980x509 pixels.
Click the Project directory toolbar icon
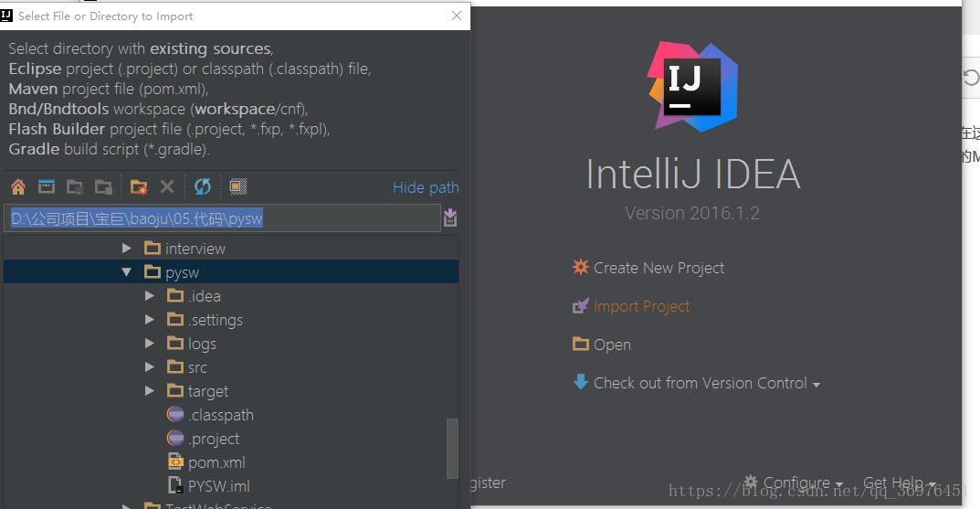(75, 186)
